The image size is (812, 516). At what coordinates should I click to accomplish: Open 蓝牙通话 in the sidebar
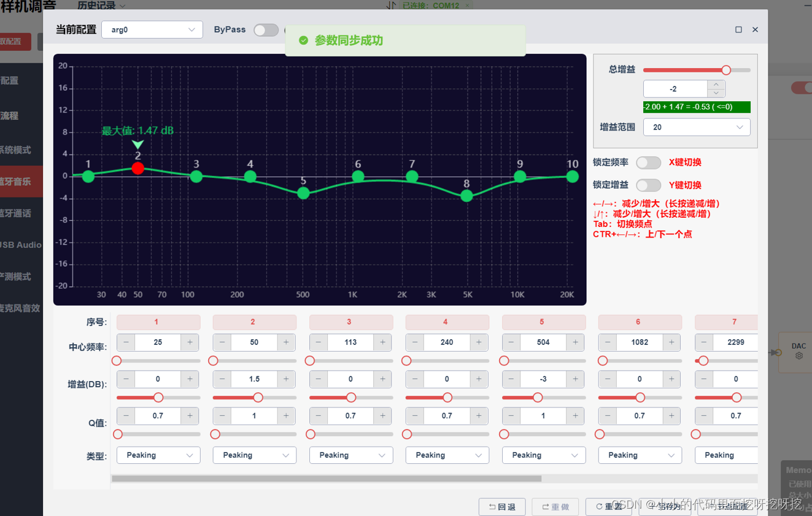(x=21, y=213)
